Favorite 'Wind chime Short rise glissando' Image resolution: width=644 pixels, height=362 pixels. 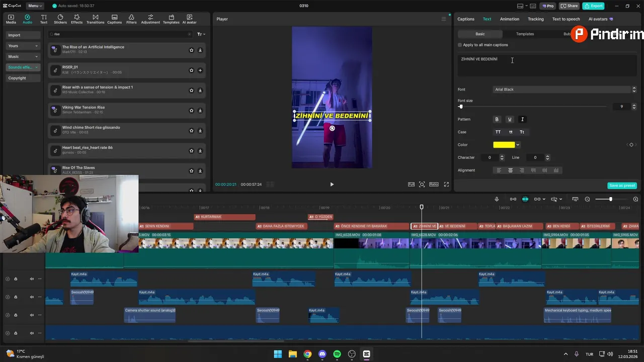coord(191,131)
